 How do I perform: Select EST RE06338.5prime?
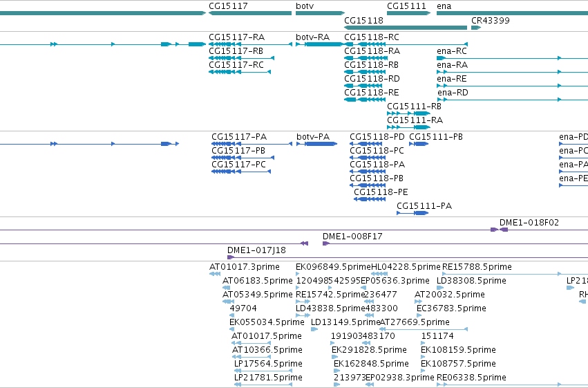coord(471,378)
